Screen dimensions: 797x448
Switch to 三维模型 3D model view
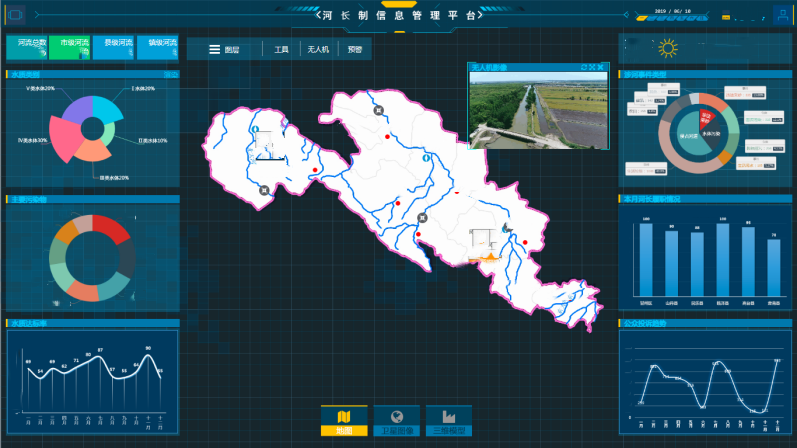449,421
